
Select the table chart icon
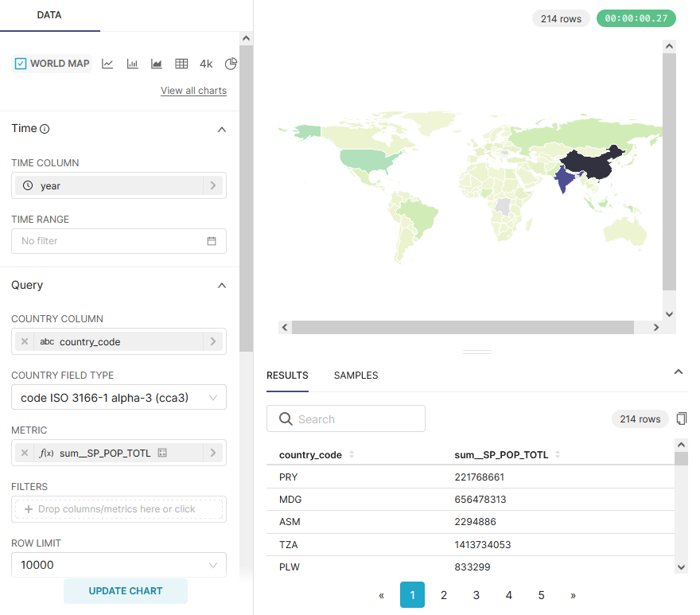pos(181,64)
